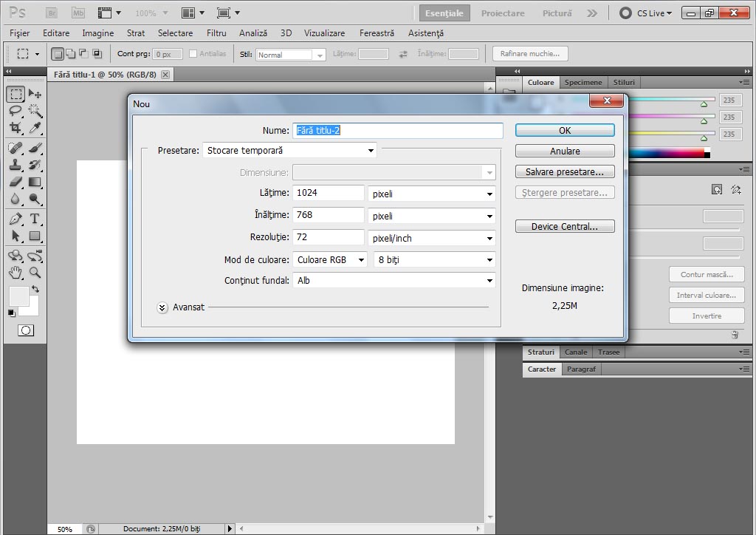Click the top color slider handle
The width and height of the screenshot is (756, 535).
pos(704,103)
